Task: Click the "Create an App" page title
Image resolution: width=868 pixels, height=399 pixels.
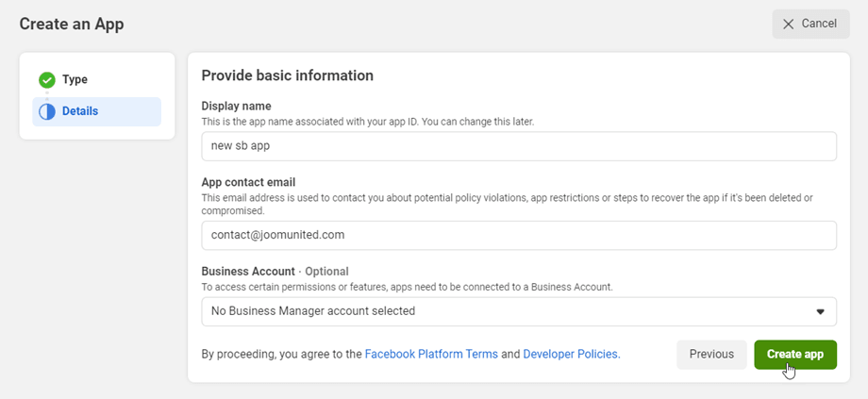Action: (72, 24)
